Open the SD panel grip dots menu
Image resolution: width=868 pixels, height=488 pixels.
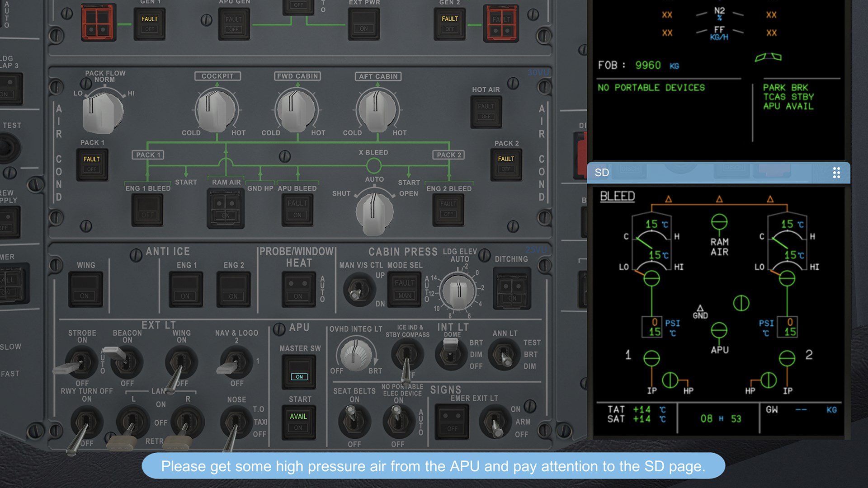(x=836, y=173)
